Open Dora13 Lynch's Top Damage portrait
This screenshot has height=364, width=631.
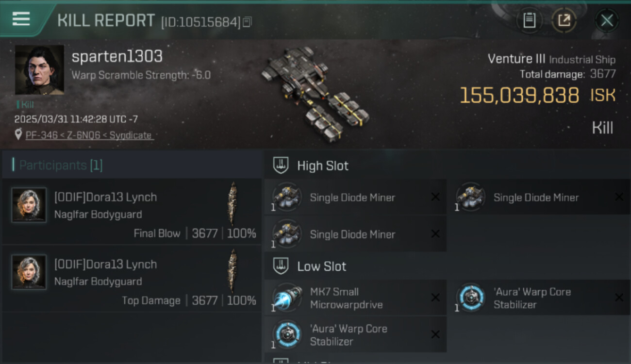[x=29, y=272]
